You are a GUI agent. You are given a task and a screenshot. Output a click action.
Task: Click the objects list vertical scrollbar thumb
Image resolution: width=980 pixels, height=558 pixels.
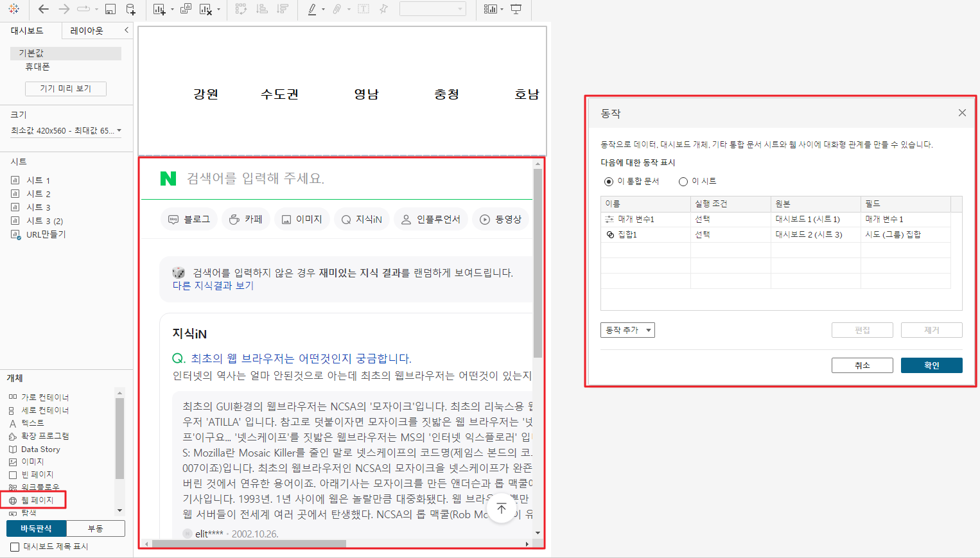pos(119,439)
